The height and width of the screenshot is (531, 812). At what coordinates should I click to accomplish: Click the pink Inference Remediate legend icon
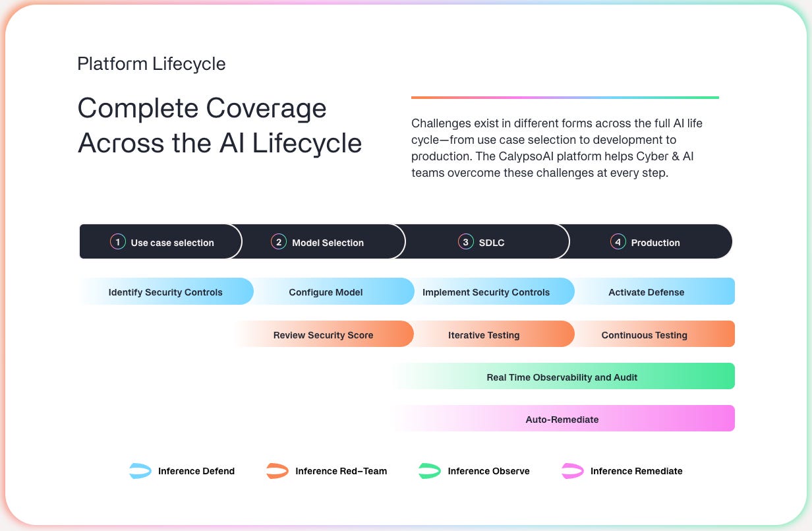(x=572, y=471)
